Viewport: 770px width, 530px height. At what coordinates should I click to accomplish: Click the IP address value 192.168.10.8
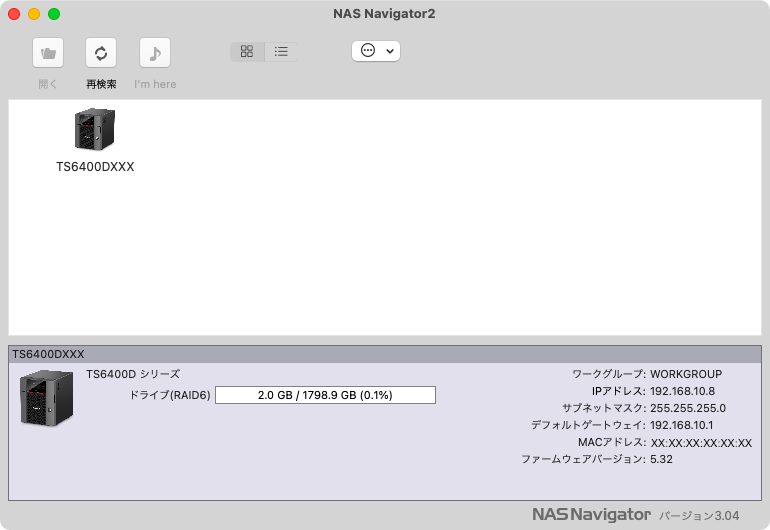click(x=682, y=391)
